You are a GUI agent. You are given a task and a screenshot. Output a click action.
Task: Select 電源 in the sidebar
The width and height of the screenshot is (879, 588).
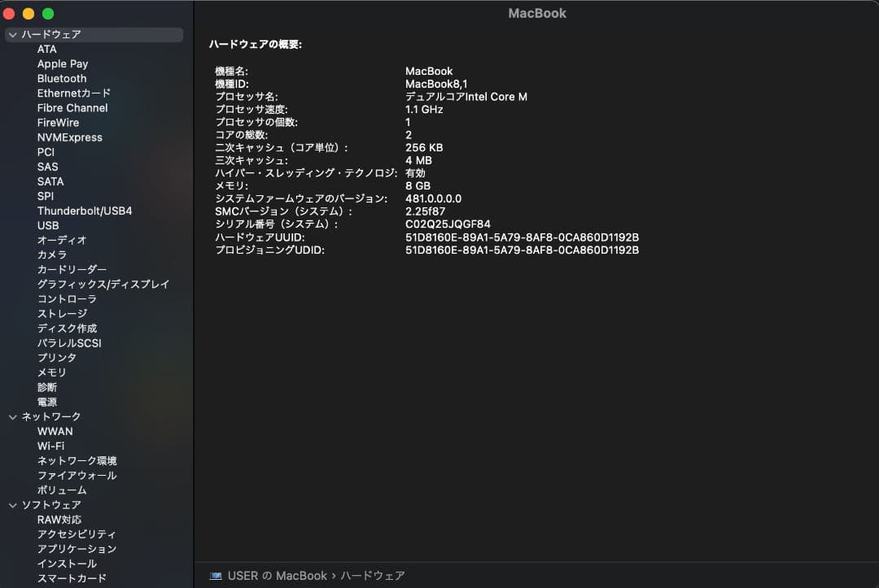[47, 402]
